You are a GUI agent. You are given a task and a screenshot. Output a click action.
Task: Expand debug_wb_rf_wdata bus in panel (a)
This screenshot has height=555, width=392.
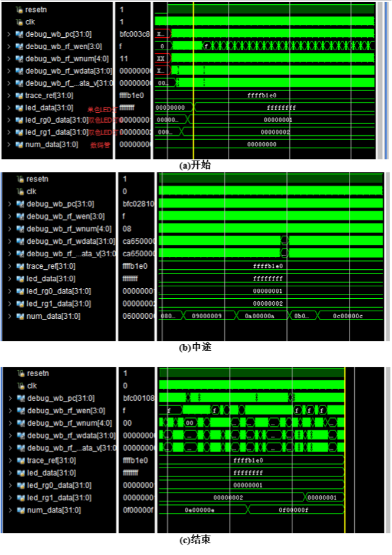click(x=9, y=71)
